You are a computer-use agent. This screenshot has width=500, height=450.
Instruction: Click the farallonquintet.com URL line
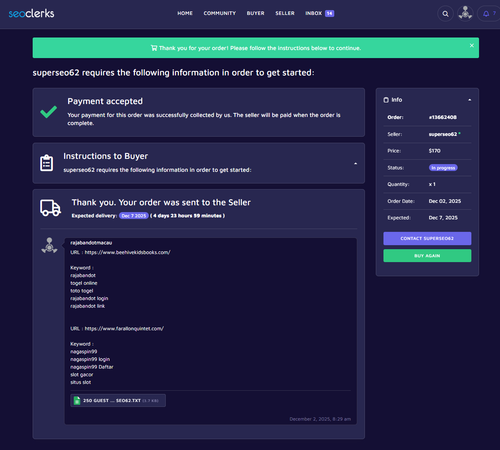117,329
